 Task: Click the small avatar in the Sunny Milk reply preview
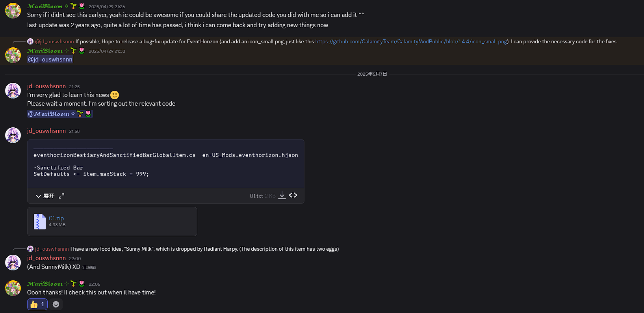(30, 249)
